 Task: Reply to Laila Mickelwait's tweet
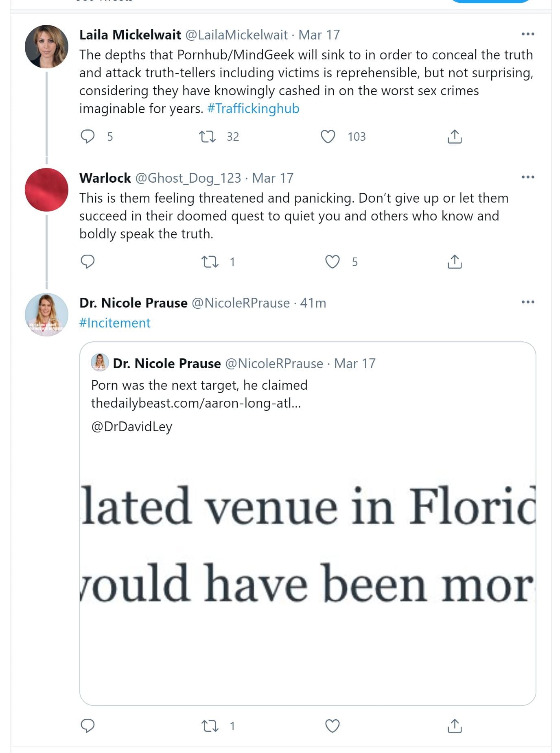tap(87, 136)
